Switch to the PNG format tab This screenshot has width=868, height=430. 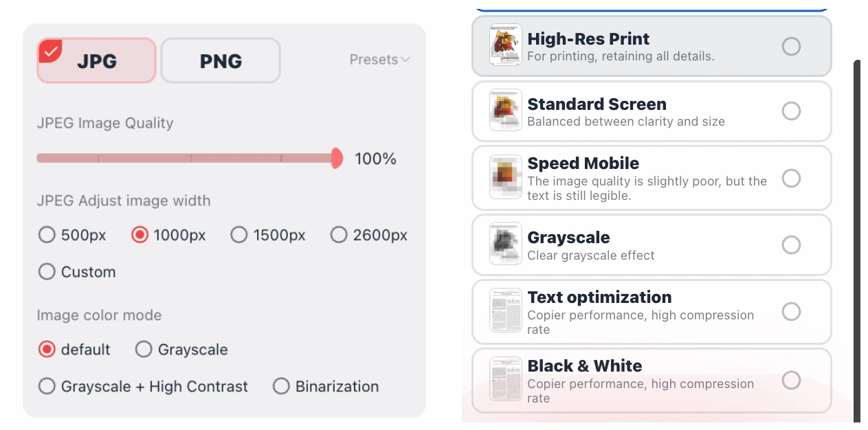[x=220, y=60]
